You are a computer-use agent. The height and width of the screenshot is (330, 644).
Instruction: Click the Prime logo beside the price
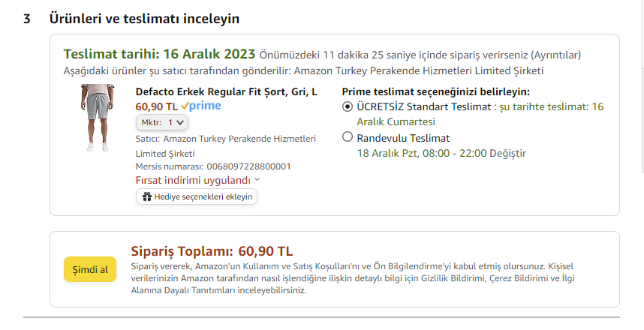click(201, 106)
